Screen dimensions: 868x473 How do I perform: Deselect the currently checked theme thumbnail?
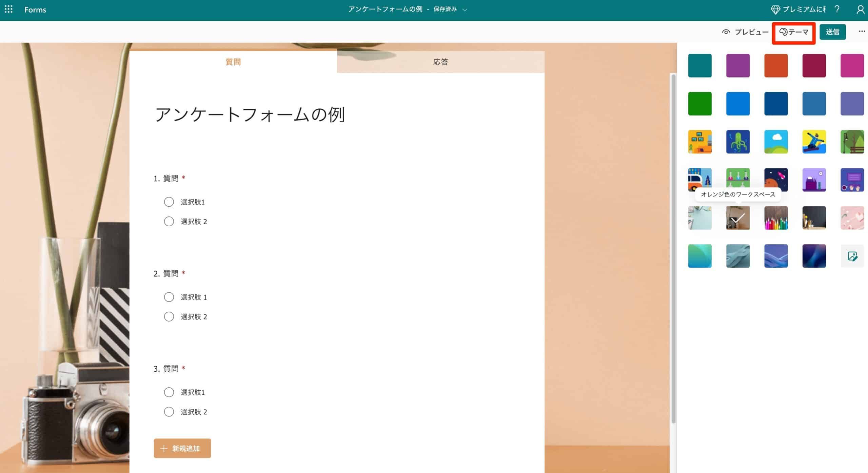point(738,218)
